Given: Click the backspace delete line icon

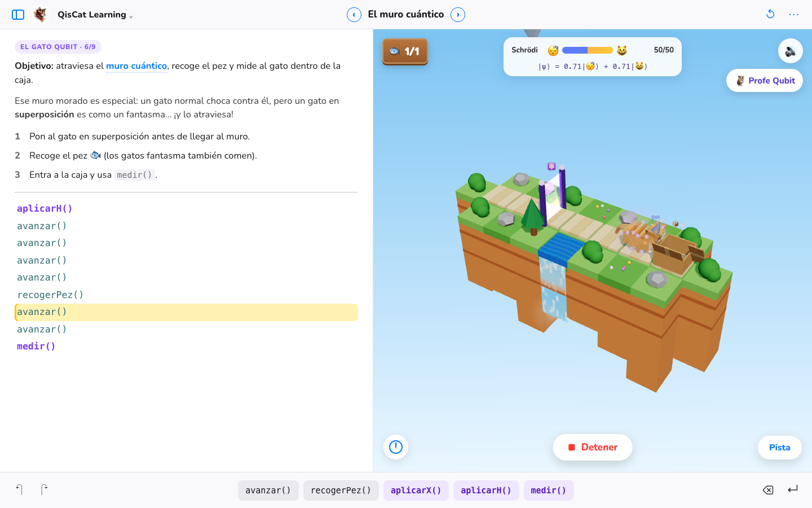Looking at the screenshot, I should pos(768,490).
